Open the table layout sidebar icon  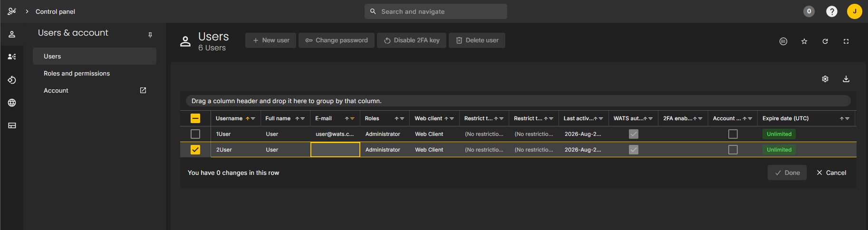(x=12, y=125)
